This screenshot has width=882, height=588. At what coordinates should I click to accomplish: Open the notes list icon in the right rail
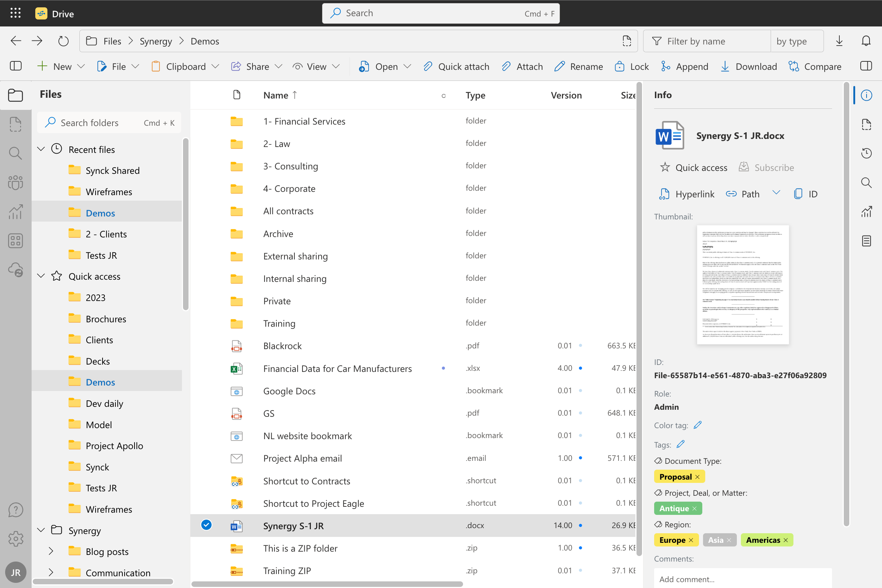[866, 241]
